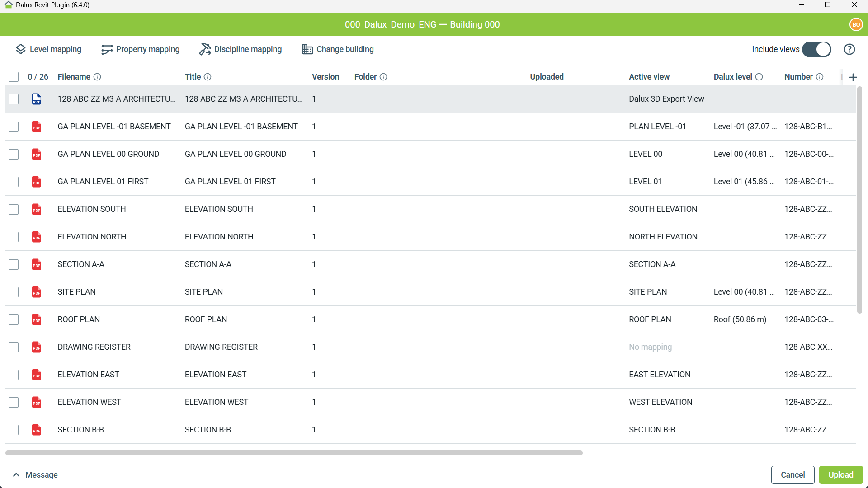Viewport: 868px width, 488px height.
Task: Check the ROOF PLAN row checkbox
Action: point(14,319)
